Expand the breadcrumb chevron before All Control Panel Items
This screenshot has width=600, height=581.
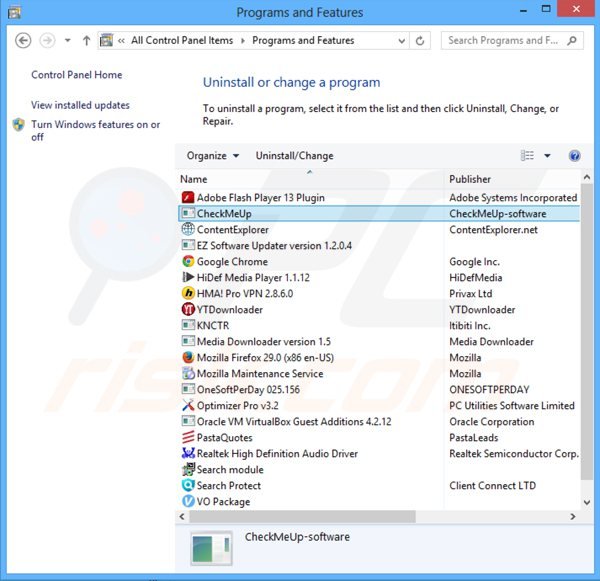[121, 41]
